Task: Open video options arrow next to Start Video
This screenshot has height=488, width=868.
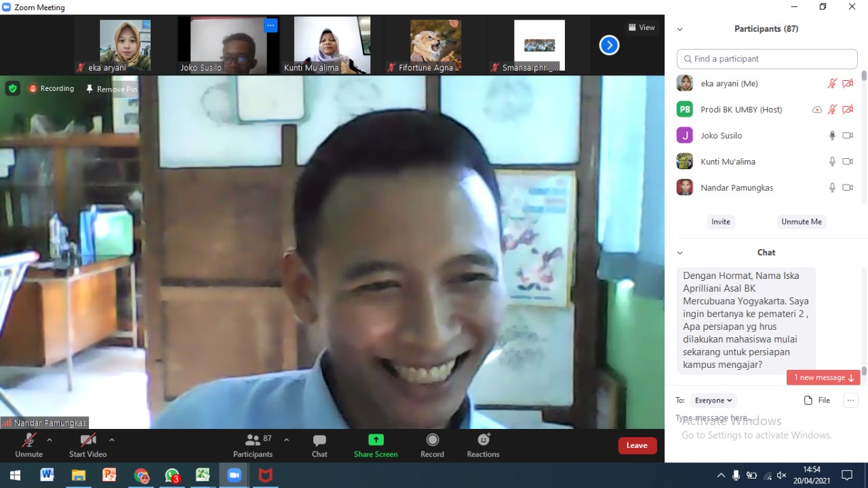Action: pos(112,440)
